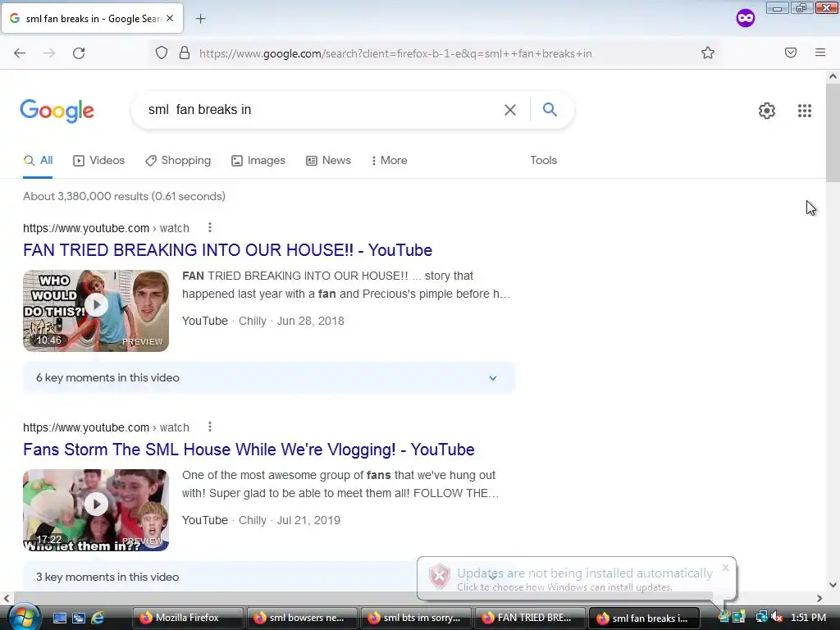Click the private browsing mask icon
The width and height of the screenshot is (840, 630).
pyautogui.click(x=745, y=18)
